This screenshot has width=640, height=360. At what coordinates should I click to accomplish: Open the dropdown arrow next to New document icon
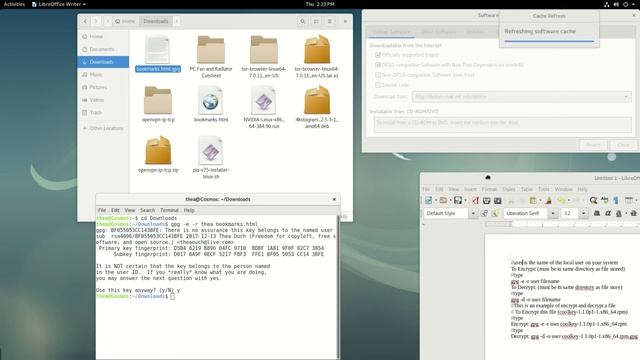click(436, 200)
